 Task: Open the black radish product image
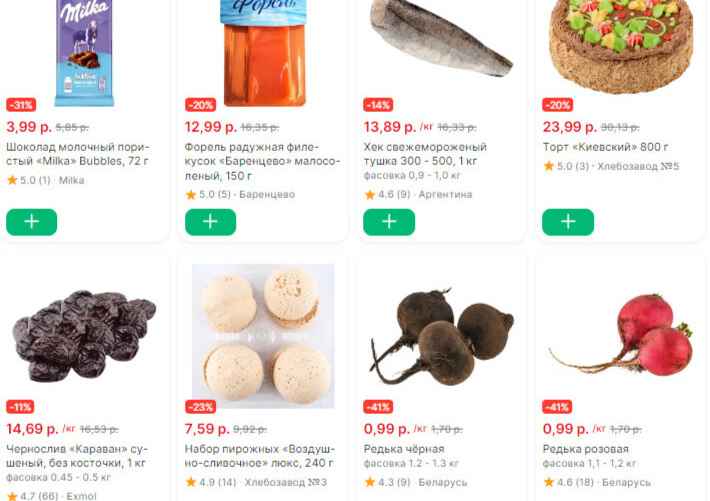442,336
